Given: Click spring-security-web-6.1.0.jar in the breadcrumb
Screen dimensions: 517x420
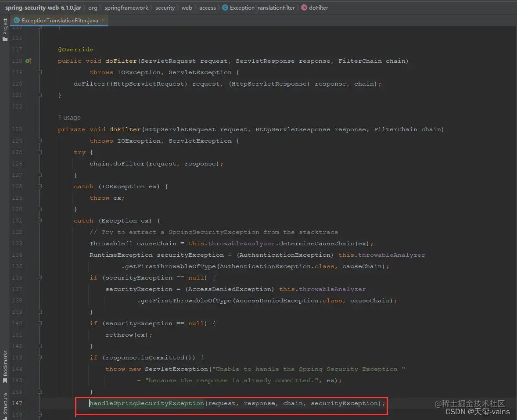Looking at the screenshot, I should [x=43, y=7].
